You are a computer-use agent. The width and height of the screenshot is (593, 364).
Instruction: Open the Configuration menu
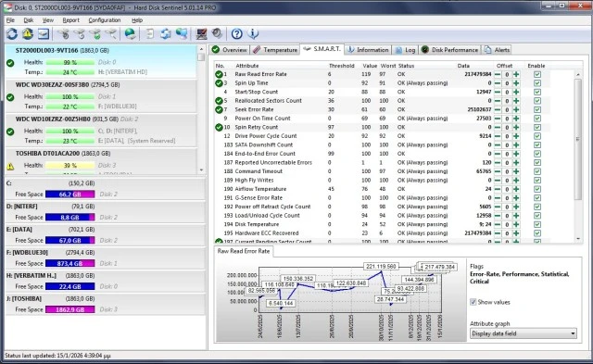(105, 20)
